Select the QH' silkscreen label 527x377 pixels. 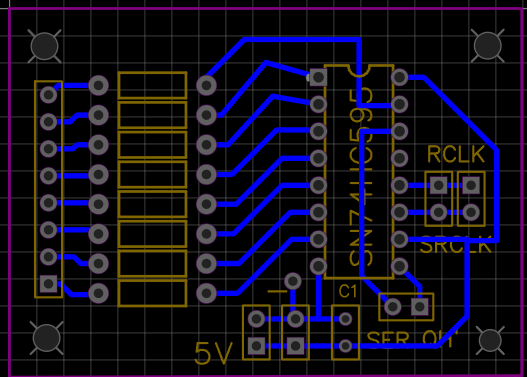(441, 338)
